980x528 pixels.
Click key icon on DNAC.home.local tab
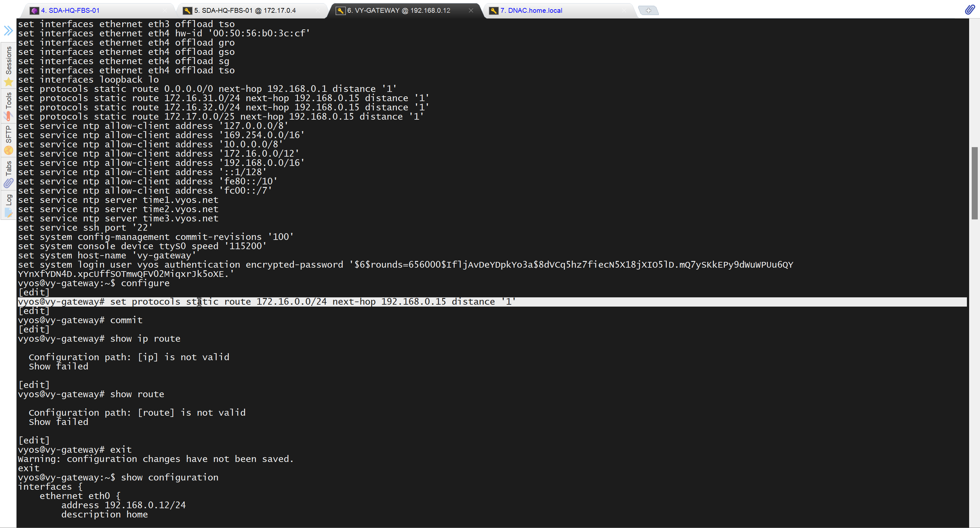pos(494,11)
